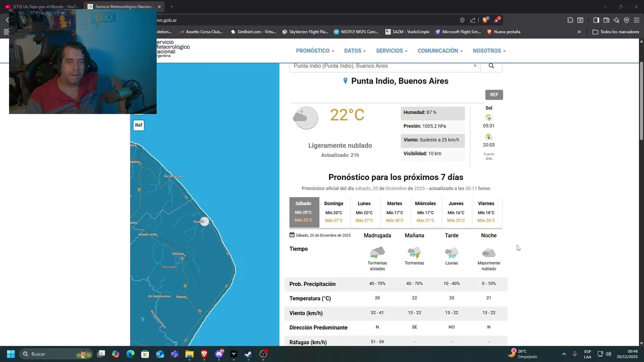Clear the Punta Indio search text
The width and height of the screenshot is (644, 362).
tap(474, 66)
